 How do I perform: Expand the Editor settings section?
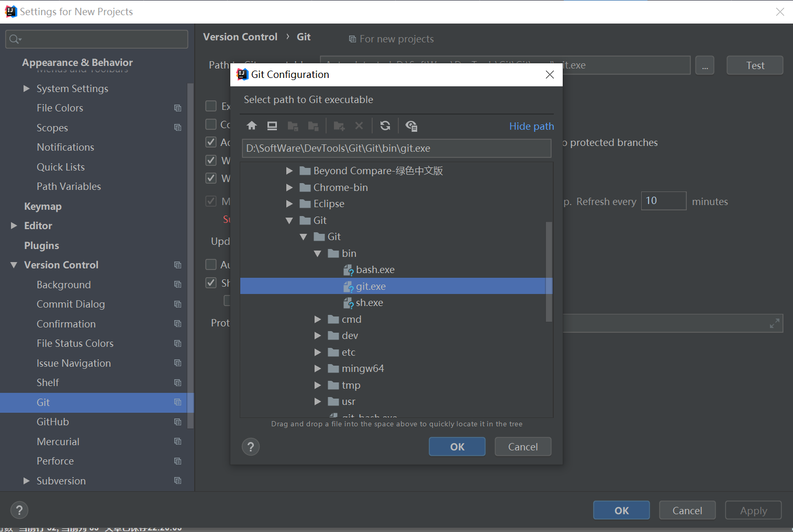(x=14, y=226)
